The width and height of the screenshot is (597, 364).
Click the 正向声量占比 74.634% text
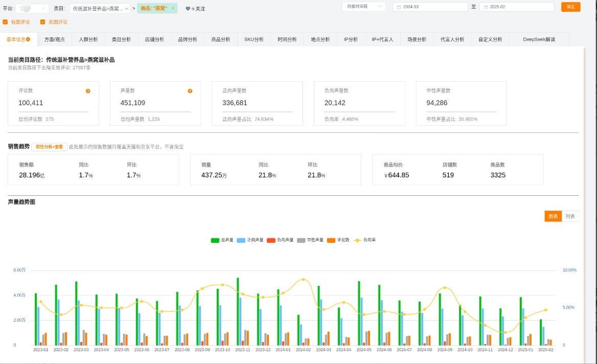pyautogui.click(x=248, y=119)
